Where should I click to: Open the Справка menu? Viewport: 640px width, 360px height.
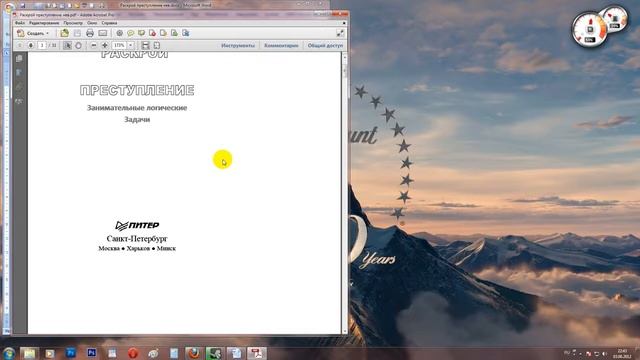(109, 23)
